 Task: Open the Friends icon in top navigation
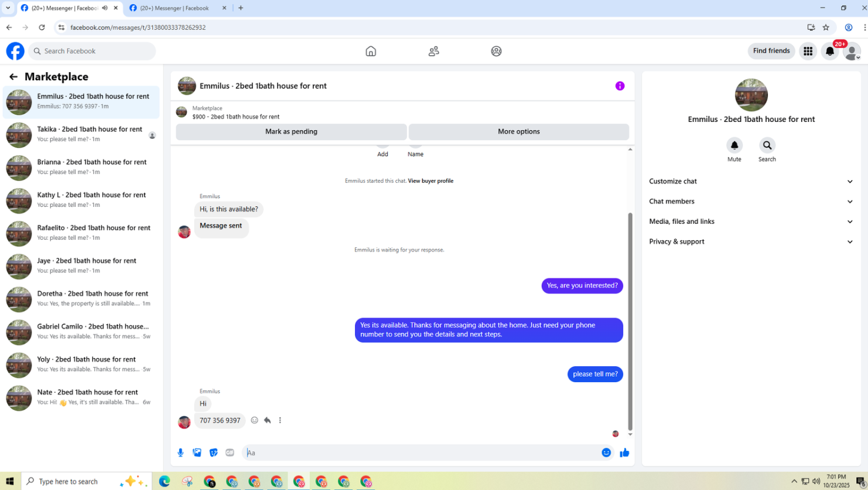[433, 51]
